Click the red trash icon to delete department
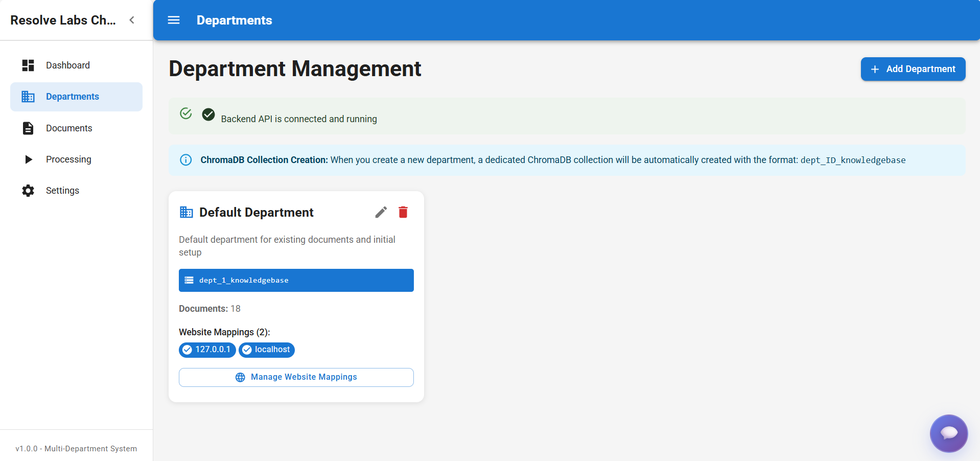 [403, 212]
